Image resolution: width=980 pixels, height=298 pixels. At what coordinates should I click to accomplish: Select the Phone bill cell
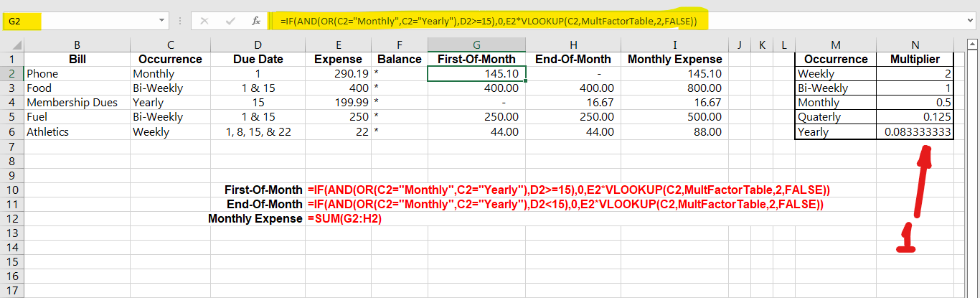pos(77,73)
